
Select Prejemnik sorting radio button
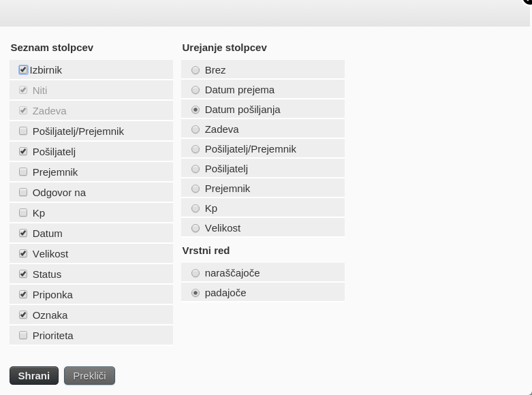pyautogui.click(x=195, y=189)
